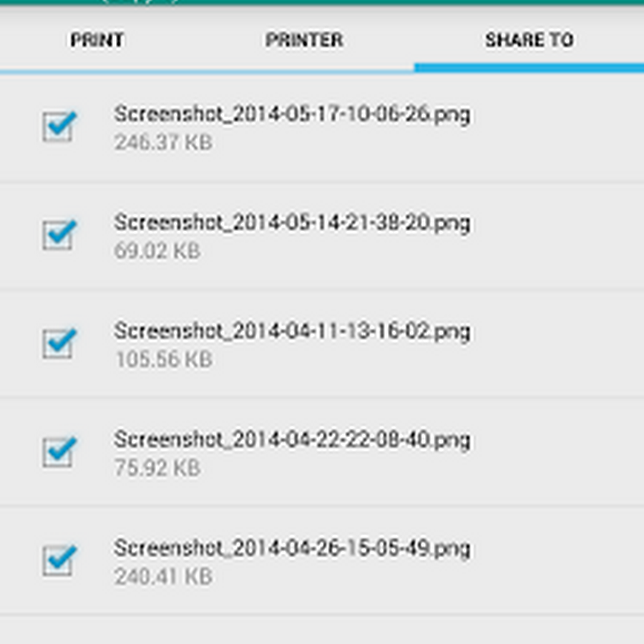Open the PRINTER tab
Viewport: 644px width, 644px height.
click(304, 40)
